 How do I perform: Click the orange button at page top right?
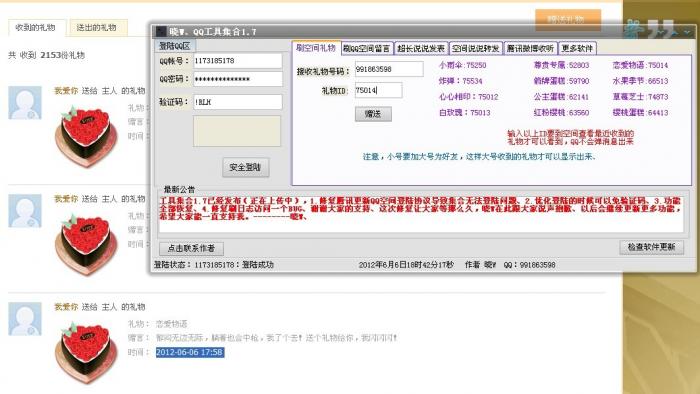coord(567,19)
